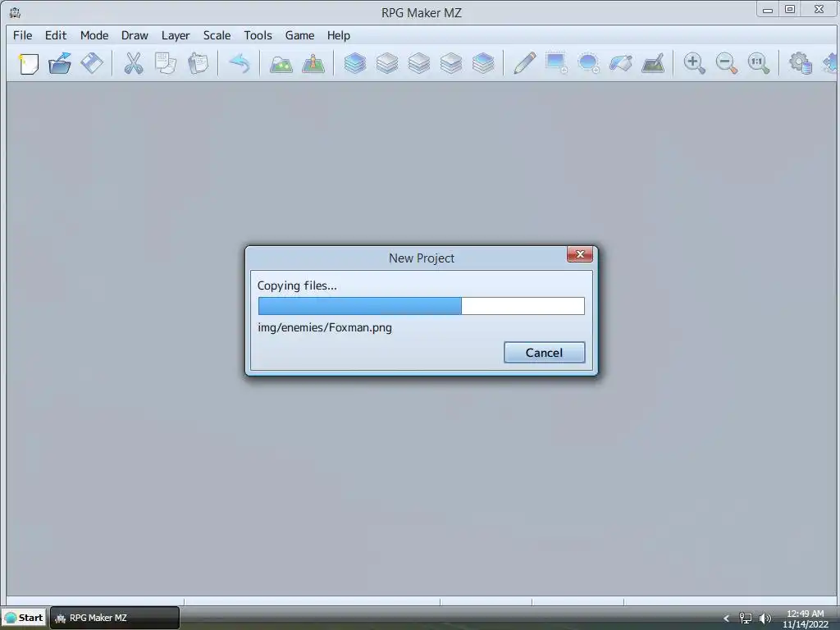Image resolution: width=840 pixels, height=630 pixels.
Task: Click the Undo arrow icon
Action: [240, 64]
